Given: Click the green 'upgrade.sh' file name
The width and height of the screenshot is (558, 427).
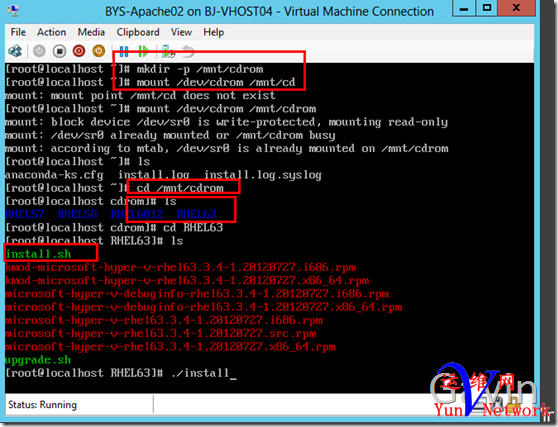Looking at the screenshot, I should point(38,360).
